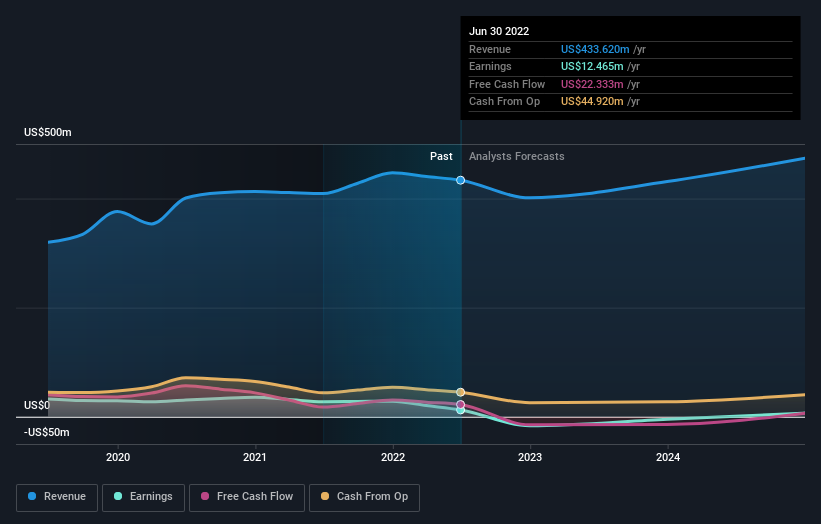
Task: Click the US$500m y-axis label
Action: tap(48, 132)
